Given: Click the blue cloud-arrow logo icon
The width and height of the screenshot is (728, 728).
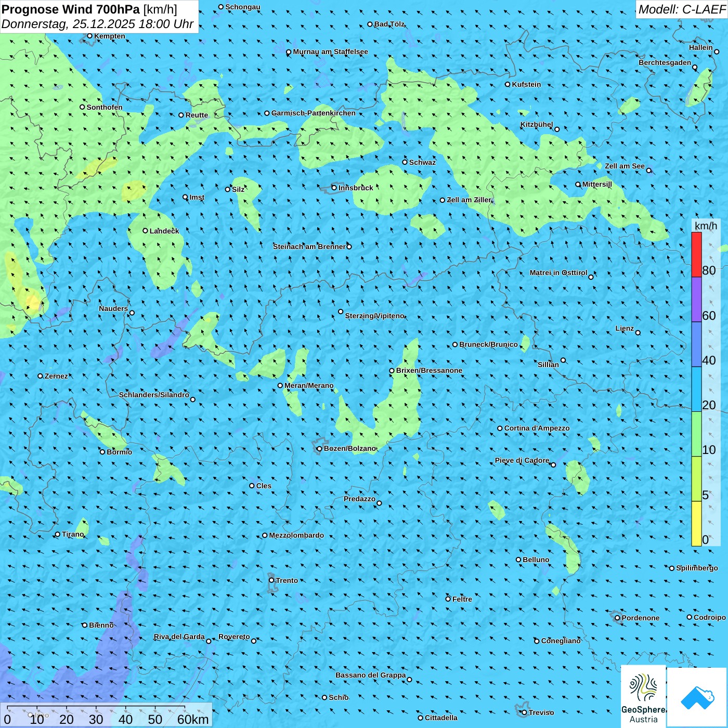Looking at the screenshot, I should [697, 697].
